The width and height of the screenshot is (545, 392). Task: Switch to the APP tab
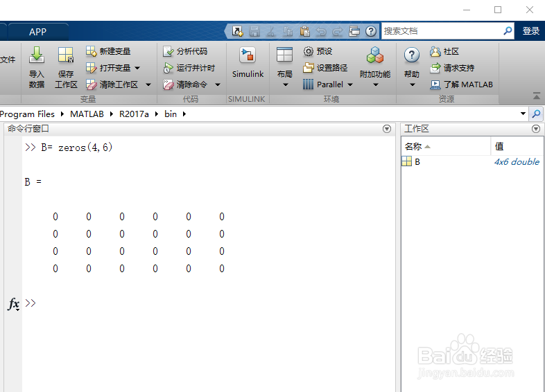coord(38,32)
